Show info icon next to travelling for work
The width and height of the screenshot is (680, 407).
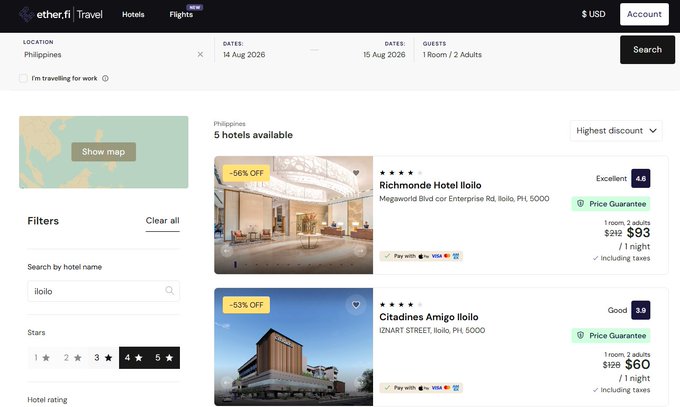[x=105, y=79]
